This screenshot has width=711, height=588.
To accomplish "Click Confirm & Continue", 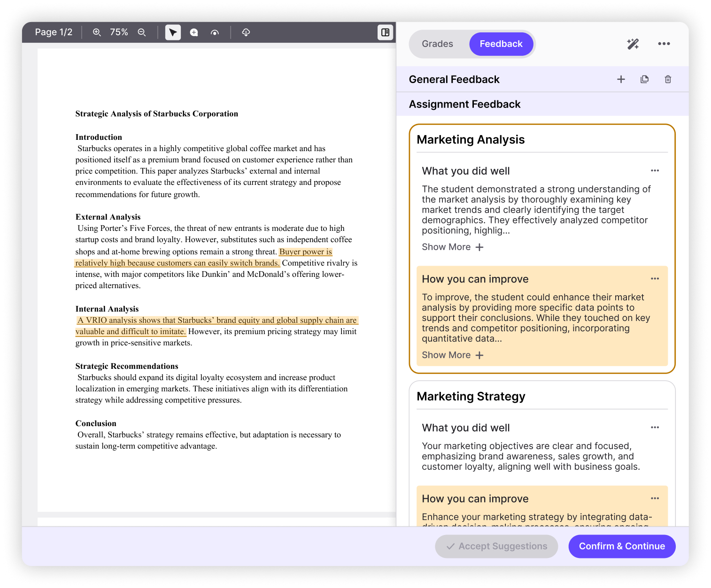I will 622,546.
